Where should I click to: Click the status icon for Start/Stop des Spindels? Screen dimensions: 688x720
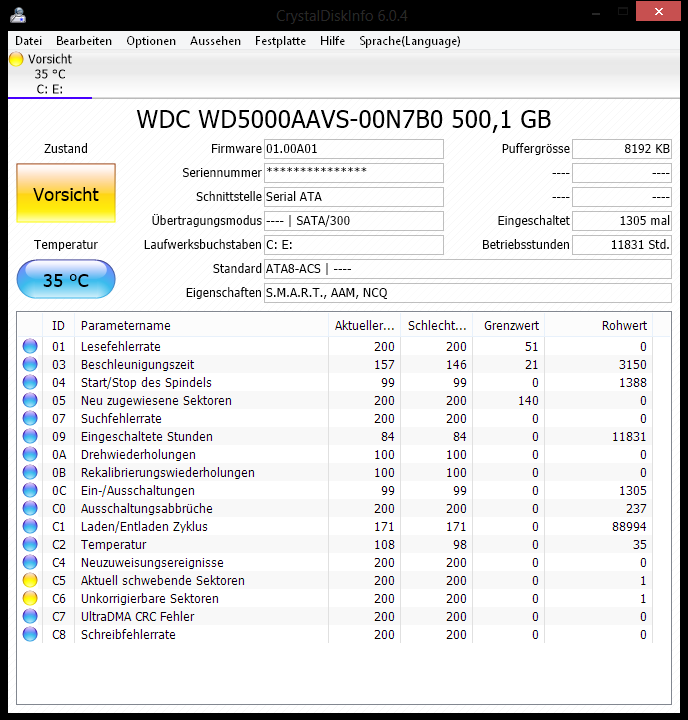point(30,382)
